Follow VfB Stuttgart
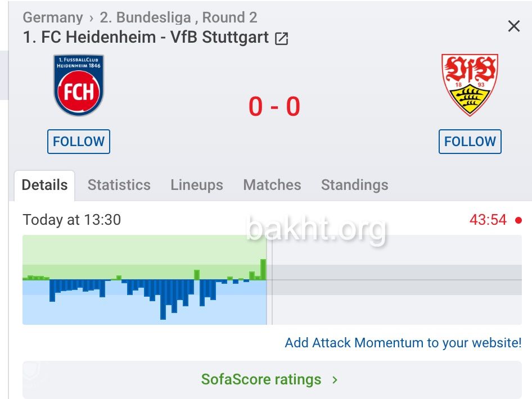This screenshot has height=399, width=532. tap(470, 142)
